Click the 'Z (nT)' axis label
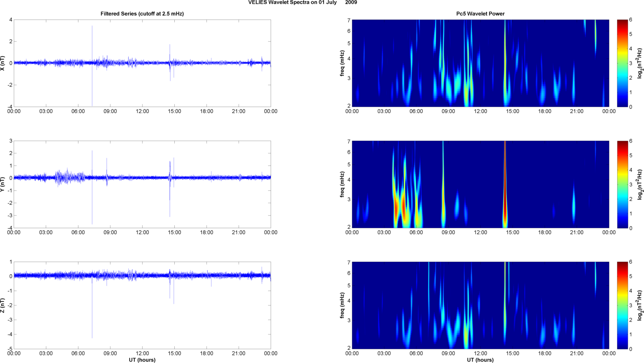Screen dimensions: 644x363 3,305
